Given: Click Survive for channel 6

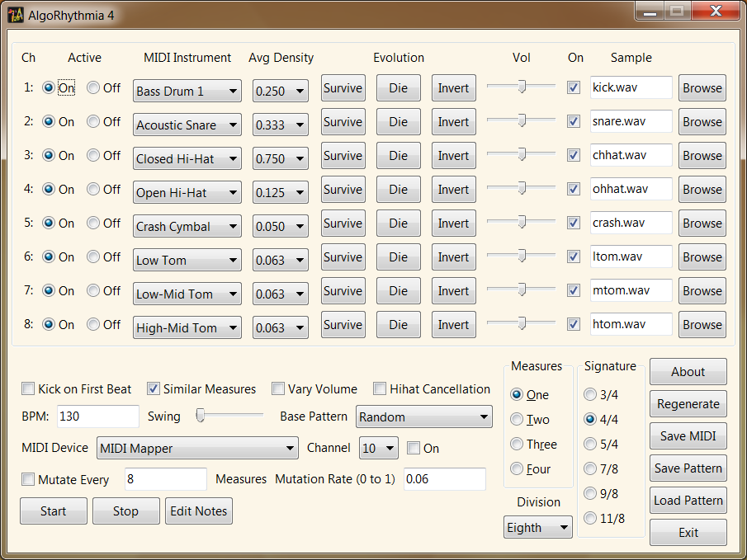Looking at the screenshot, I should click(343, 256).
